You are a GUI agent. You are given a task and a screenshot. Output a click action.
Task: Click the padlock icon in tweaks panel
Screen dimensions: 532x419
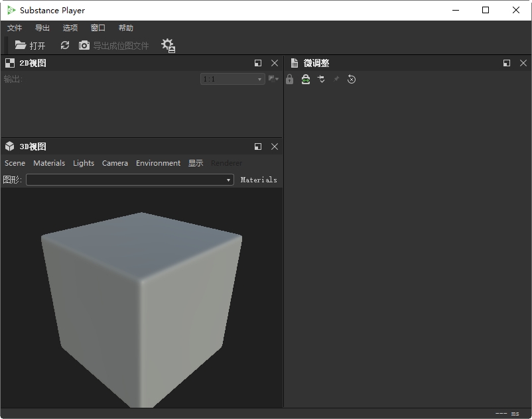tap(289, 80)
